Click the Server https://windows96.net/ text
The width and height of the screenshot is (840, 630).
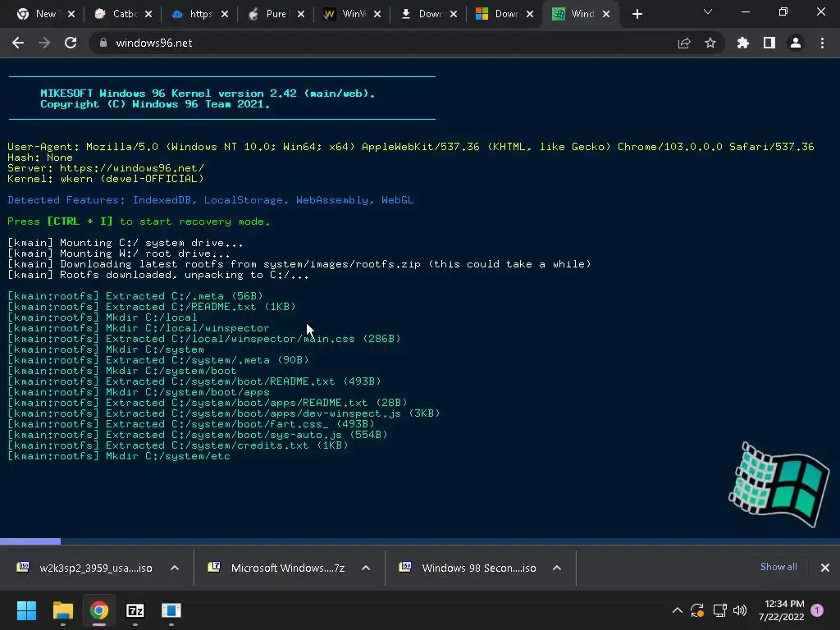[x=106, y=167]
